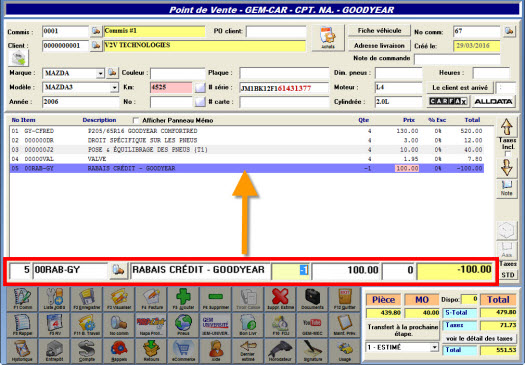Click the Pneus globe icon
Viewport: 525px width, 365px height.
(183, 325)
